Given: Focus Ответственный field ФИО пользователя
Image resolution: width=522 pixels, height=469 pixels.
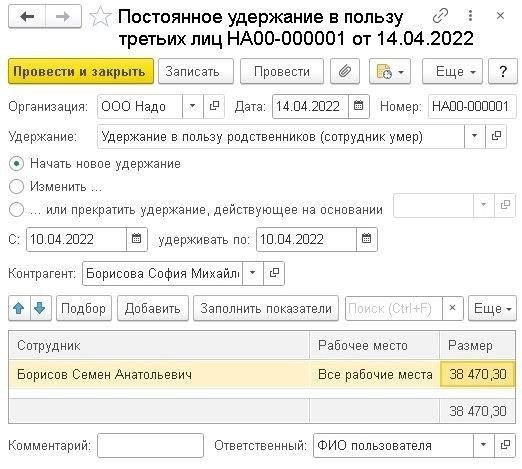Looking at the screenshot, I should pyautogui.click(x=393, y=445).
